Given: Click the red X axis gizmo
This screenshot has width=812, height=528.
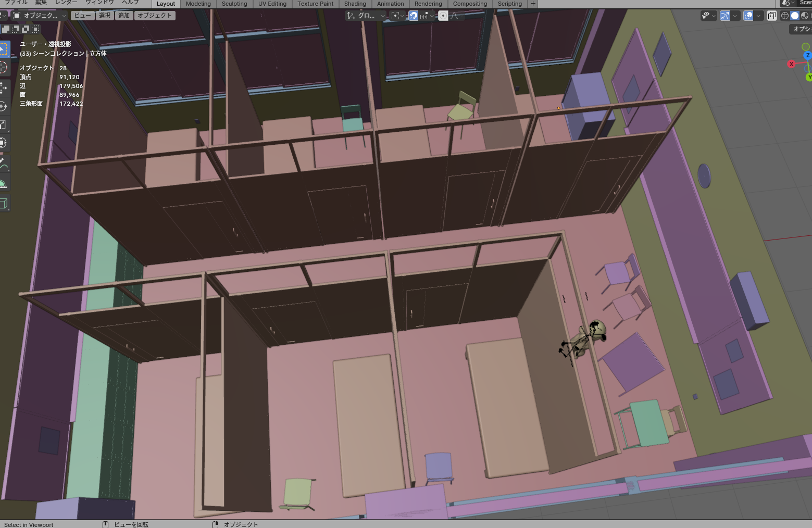Looking at the screenshot, I should point(791,64).
